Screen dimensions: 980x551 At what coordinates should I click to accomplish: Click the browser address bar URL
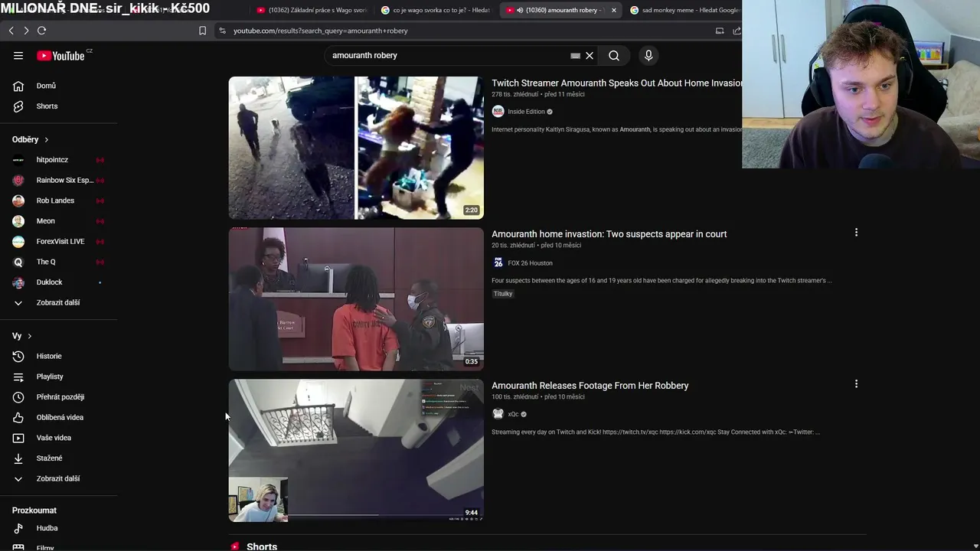[x=320, y=31]
